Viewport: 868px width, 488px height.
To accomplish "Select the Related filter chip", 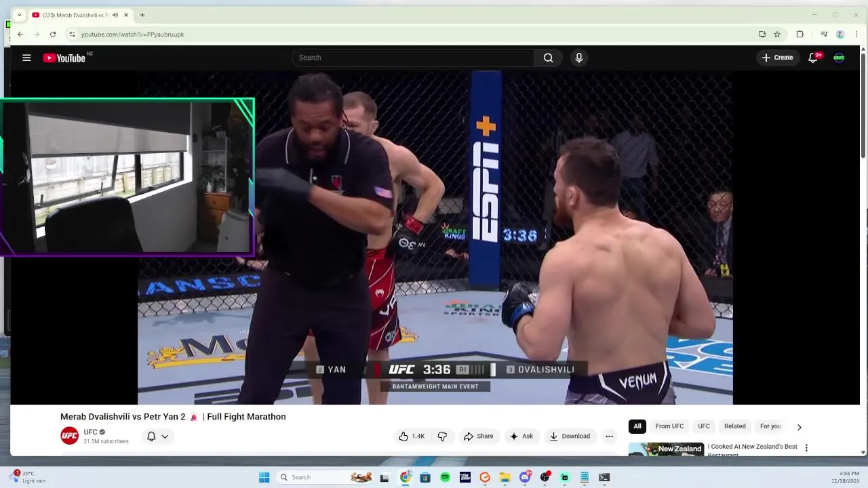I will tap(734, 426).
